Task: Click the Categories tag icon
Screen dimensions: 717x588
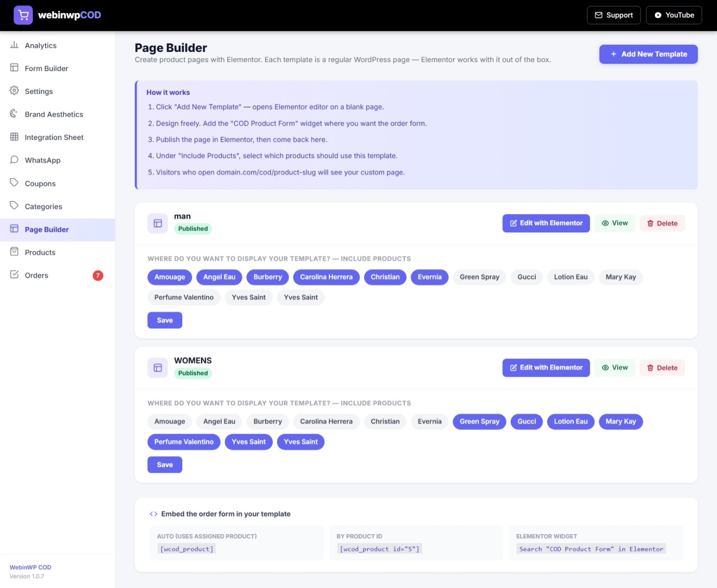Action: click(15, 205)
